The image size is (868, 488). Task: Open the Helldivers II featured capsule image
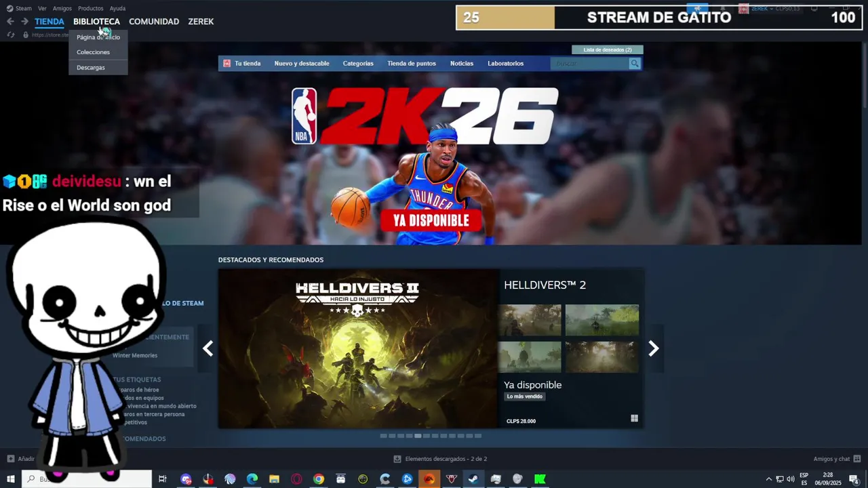pyautogui.click(x=358, y=348)
